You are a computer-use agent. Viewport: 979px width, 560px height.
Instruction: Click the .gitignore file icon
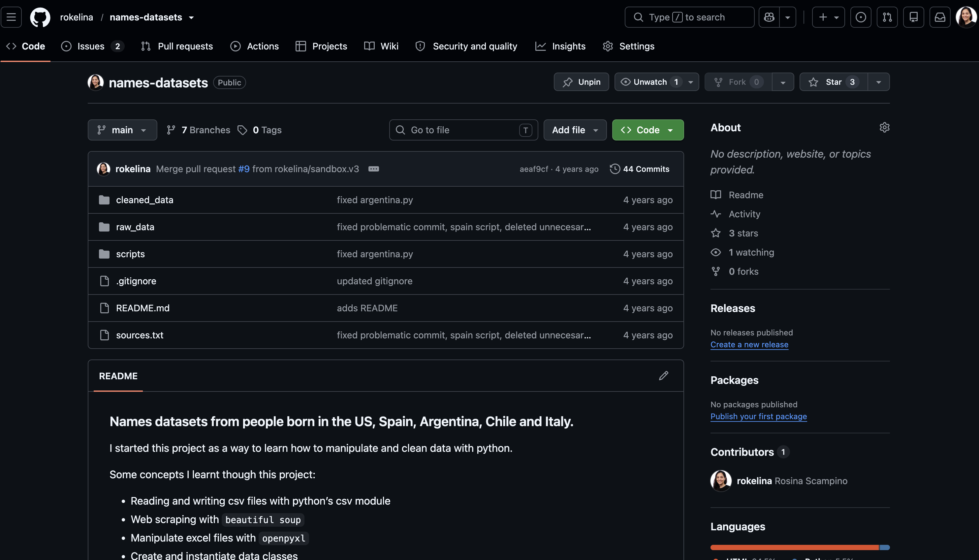[104, 281]
